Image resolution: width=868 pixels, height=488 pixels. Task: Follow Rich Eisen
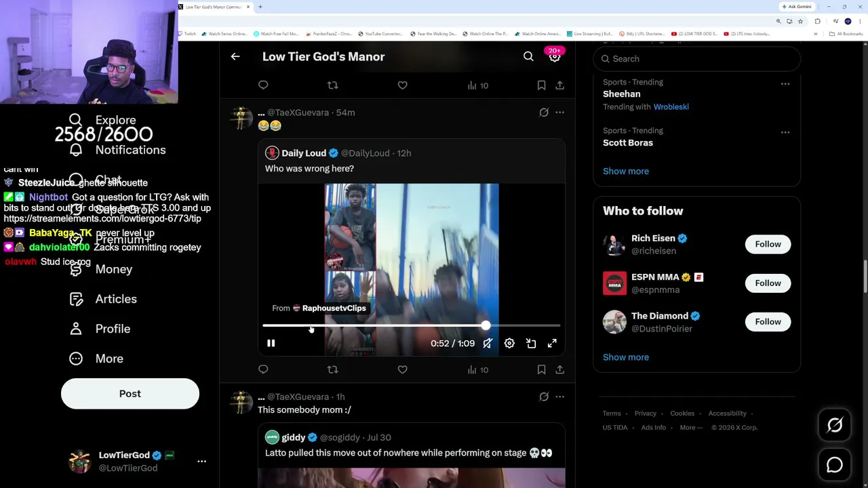pyautogui.click(x=768, y=244)
